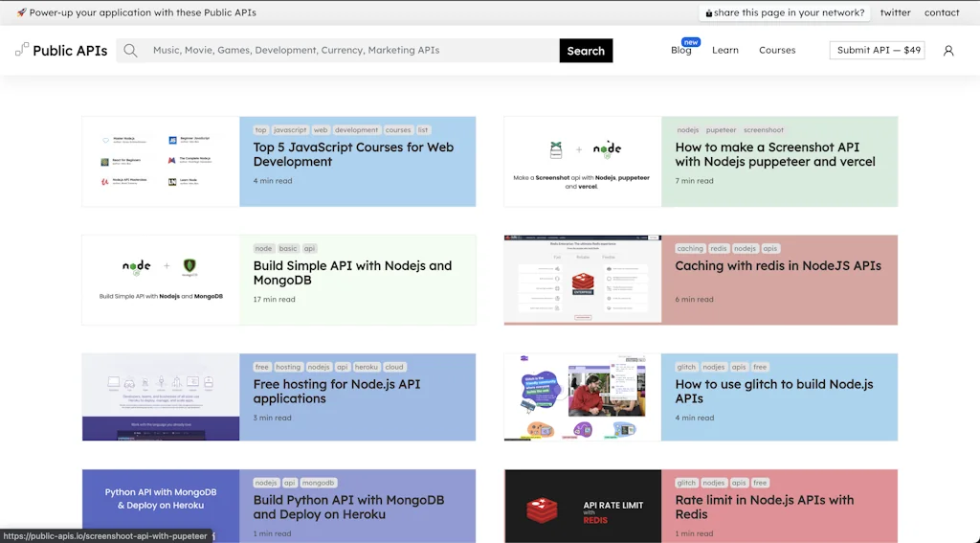This screenshot has height=543, width=980.
Task: Click the Public APIs logo
Action: [61, 50]
